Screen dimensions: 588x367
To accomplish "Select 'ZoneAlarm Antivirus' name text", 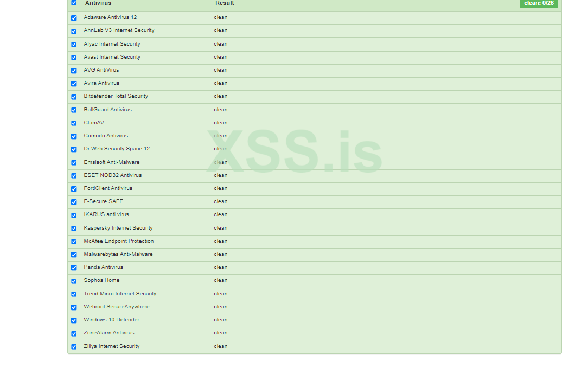I will point(108,332).
